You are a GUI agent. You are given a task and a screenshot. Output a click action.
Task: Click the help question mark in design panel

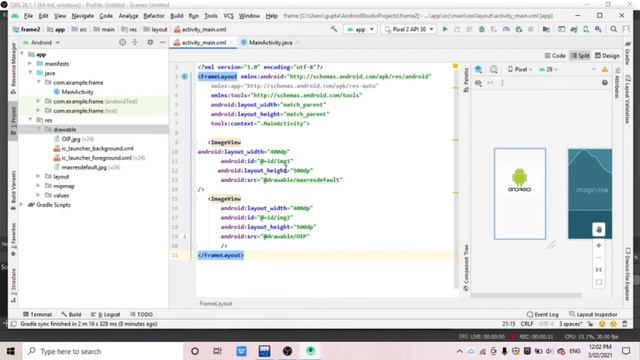tap(605, 83)
